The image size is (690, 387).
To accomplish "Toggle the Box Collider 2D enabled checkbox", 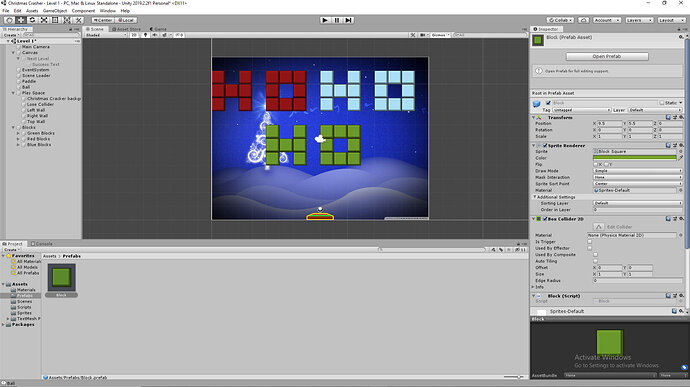I will click(x=545, y=219).
